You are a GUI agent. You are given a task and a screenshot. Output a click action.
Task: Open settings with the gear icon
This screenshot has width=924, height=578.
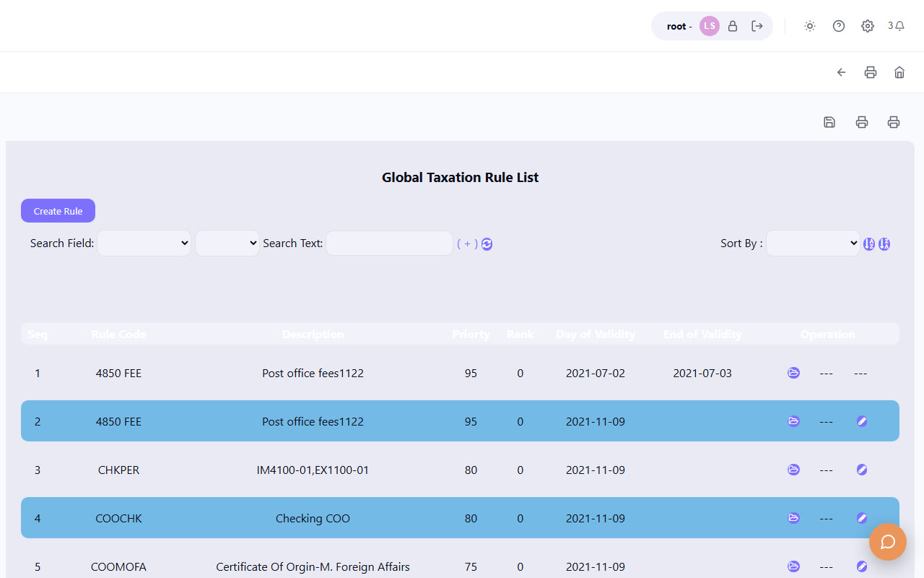click(x=868, y=26)
